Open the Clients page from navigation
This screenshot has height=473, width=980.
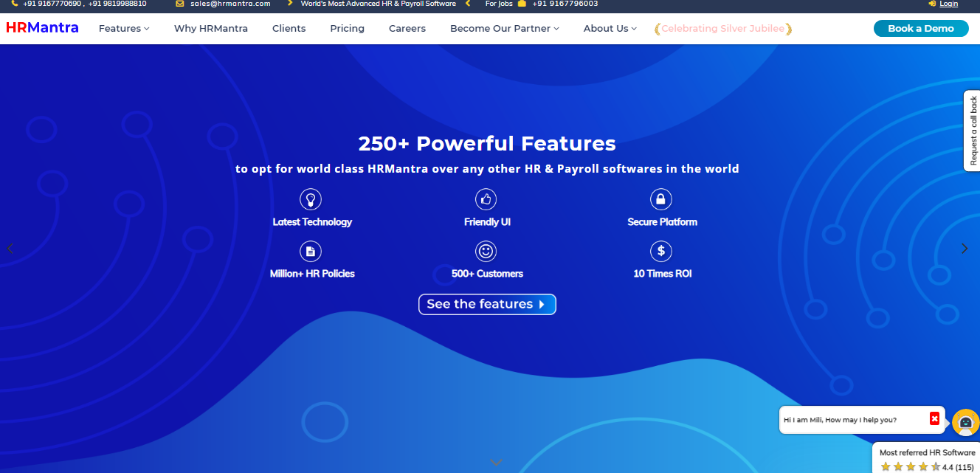(289, 29)
